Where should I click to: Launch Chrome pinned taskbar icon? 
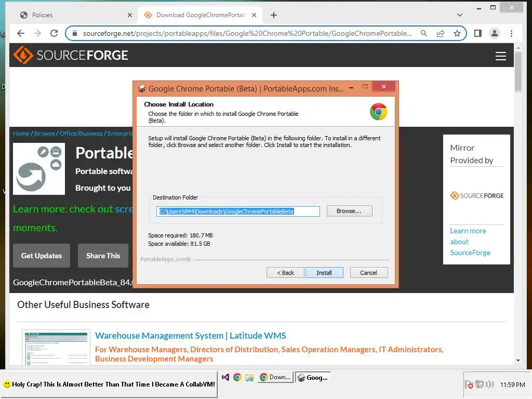237,377
